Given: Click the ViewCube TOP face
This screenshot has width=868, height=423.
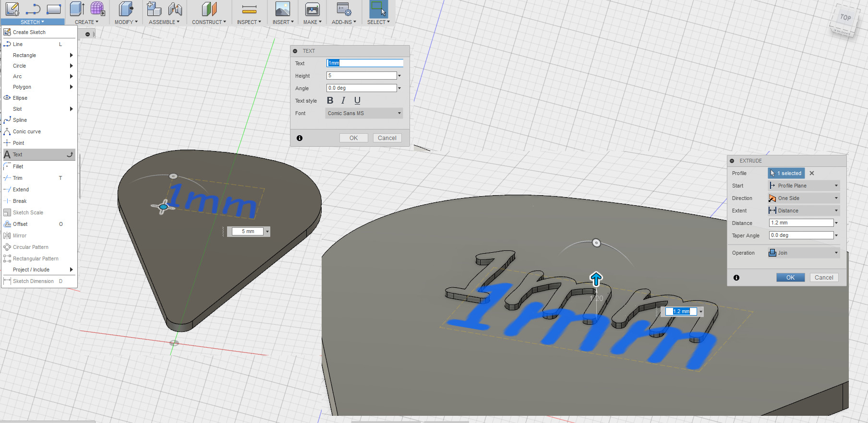Looking at the screenshot, I should click(845, 18).
